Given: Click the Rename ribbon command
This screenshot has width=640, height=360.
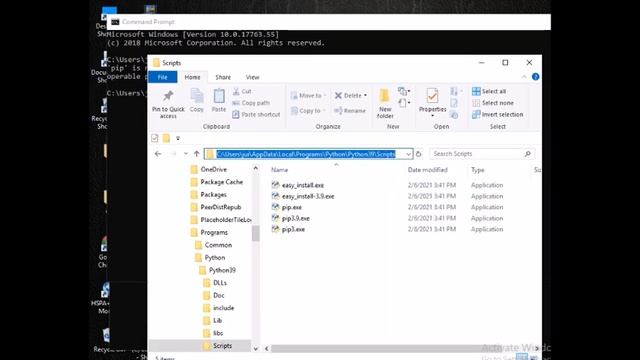Looking at the screenshot, I should coord(350,111).
